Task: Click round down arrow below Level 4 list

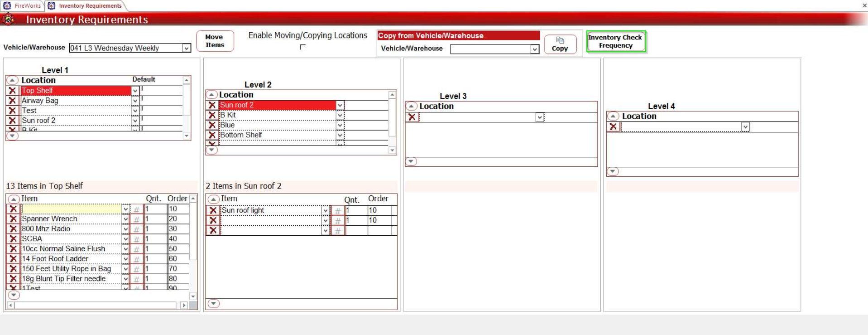Action: 613,171
